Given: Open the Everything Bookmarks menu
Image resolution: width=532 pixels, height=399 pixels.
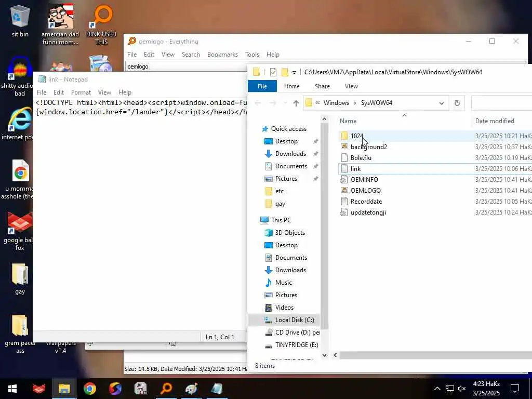Looking at the screenshot, I should pos(222,55).
